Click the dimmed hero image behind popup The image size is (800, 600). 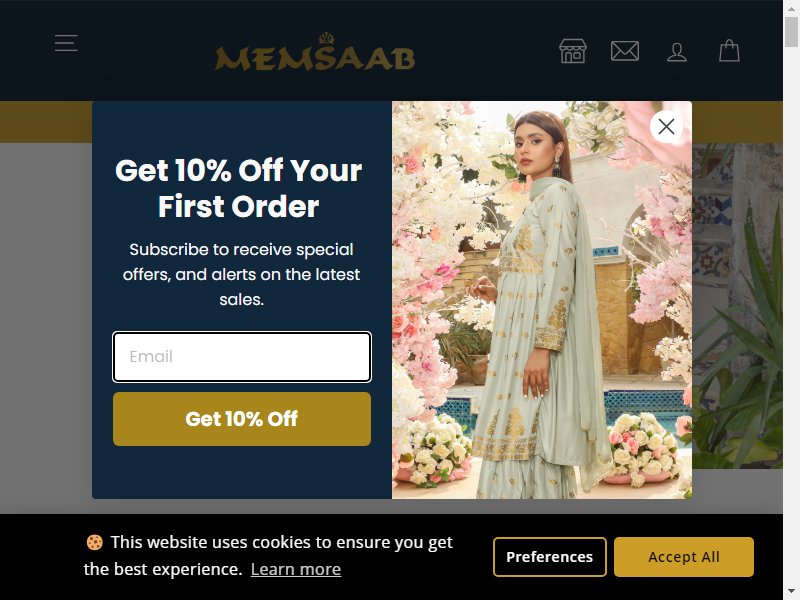click(x=737, y=306)
